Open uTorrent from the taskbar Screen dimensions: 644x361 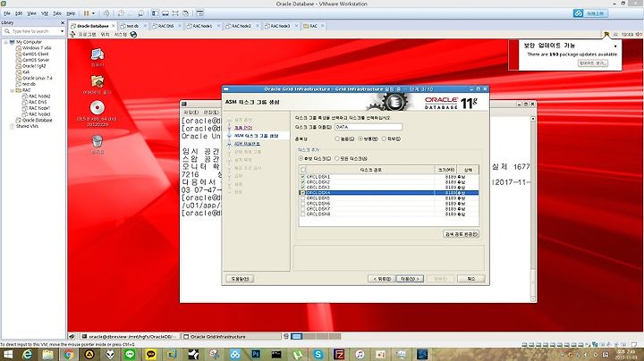(297, 354)
